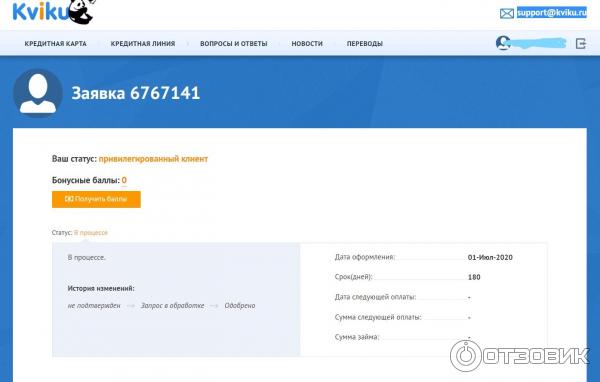The width and height of the screenshot is (600, 382).
Task: Click the Сумма следующей оплаты label
Action: click(x=378, y=317)
